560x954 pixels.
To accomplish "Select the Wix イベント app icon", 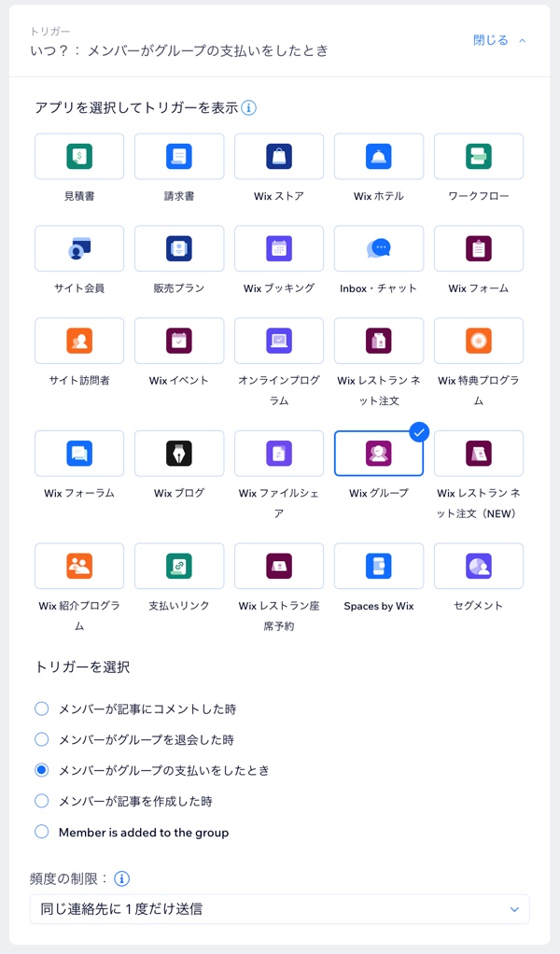I will (179, 341).
